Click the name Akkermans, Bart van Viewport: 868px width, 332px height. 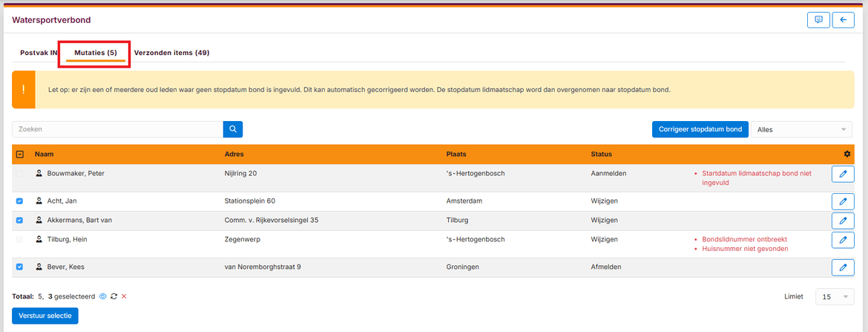(x=79, y=220)
